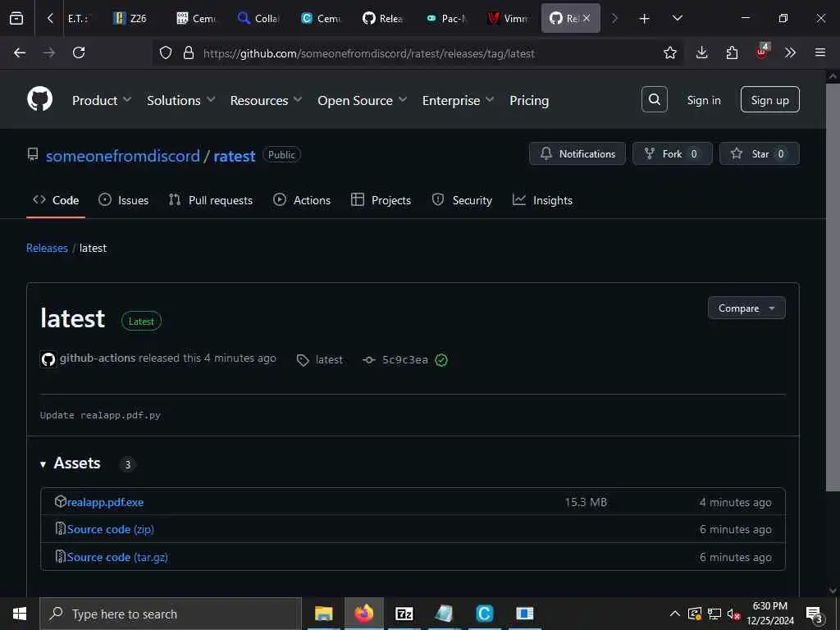
Task: Open the notification center icon
Action: click(x=815, y=614)
